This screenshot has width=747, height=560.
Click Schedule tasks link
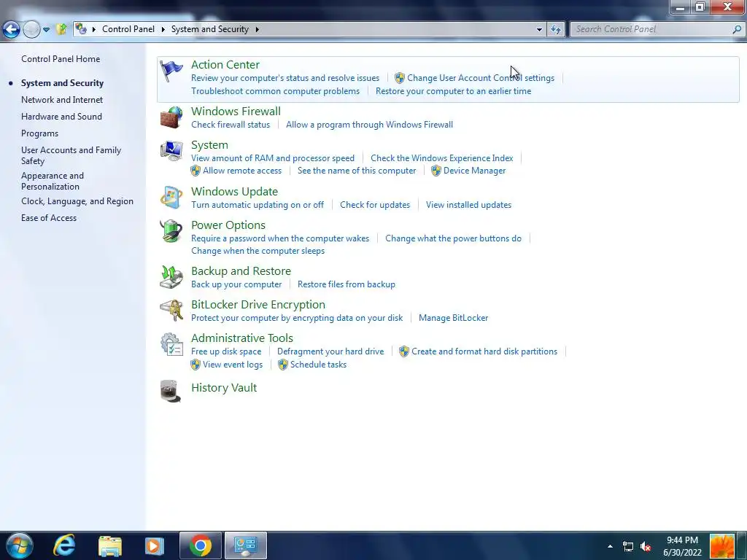(318, 365)
